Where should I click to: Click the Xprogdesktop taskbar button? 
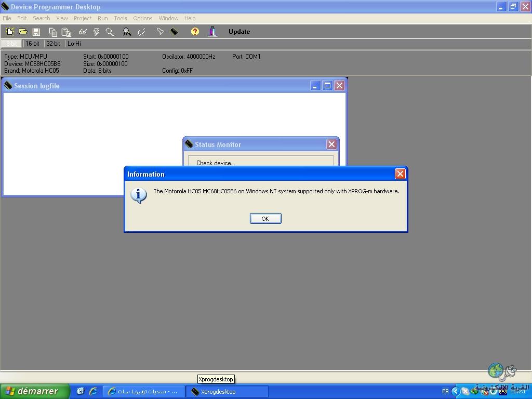tap(228, 392)
